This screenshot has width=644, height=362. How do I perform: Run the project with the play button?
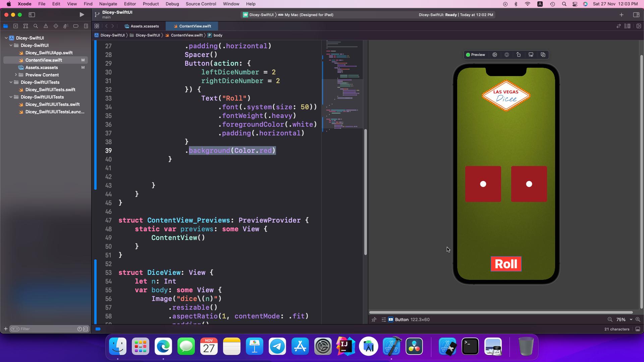[x=82, y=15]
